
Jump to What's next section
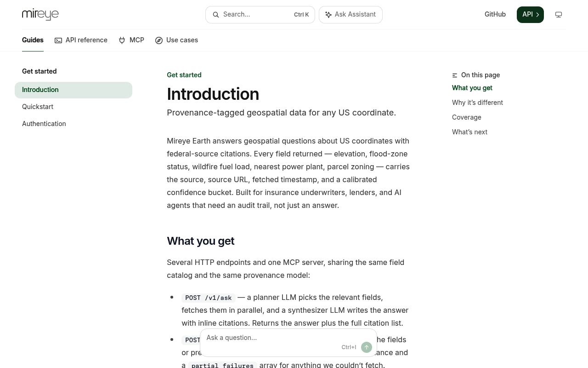tap(469, 132)
